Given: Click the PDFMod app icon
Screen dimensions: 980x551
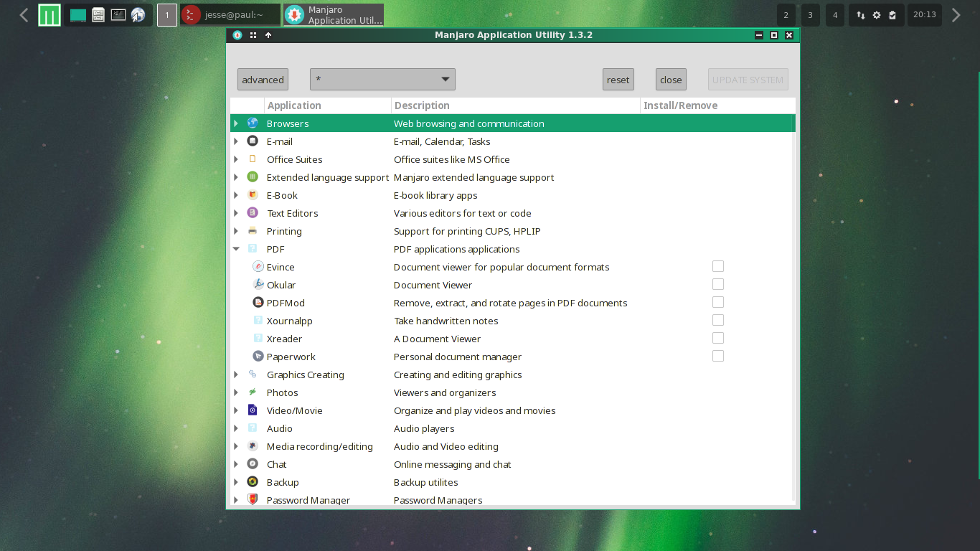Looking at the screenshot, I should 258,303.
